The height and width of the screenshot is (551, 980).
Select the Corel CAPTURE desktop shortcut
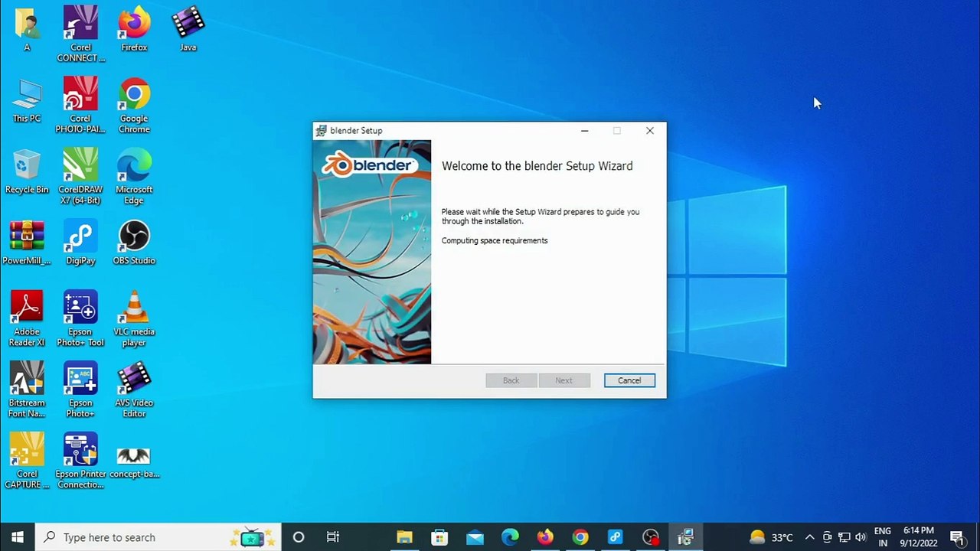click(x=27, y=461)
